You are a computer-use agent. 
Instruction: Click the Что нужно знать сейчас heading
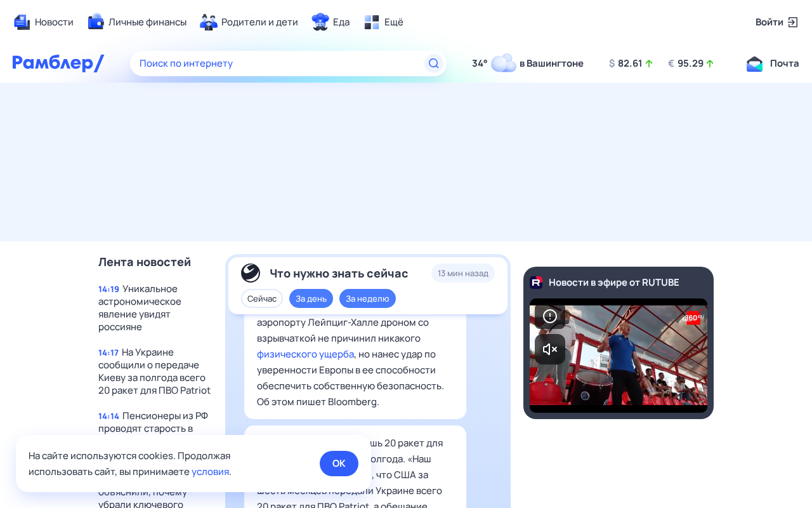click(x=339, y=273)
